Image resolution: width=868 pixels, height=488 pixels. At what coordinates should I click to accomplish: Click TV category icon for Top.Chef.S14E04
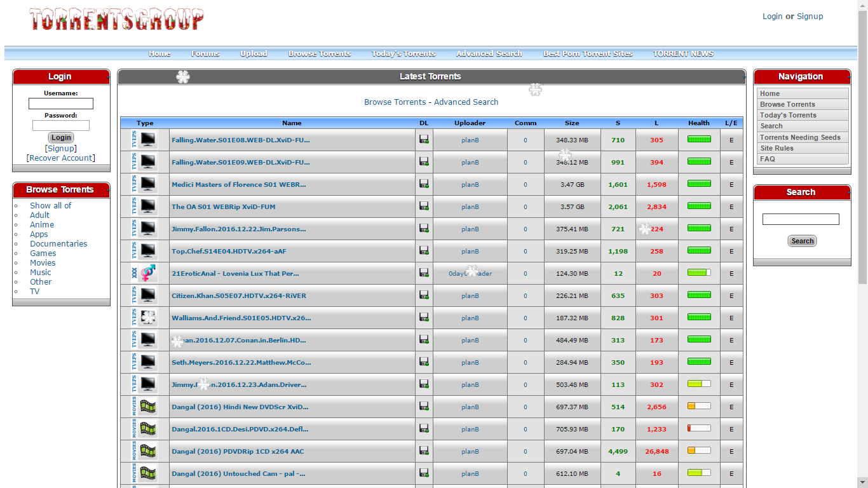[144, 251]
